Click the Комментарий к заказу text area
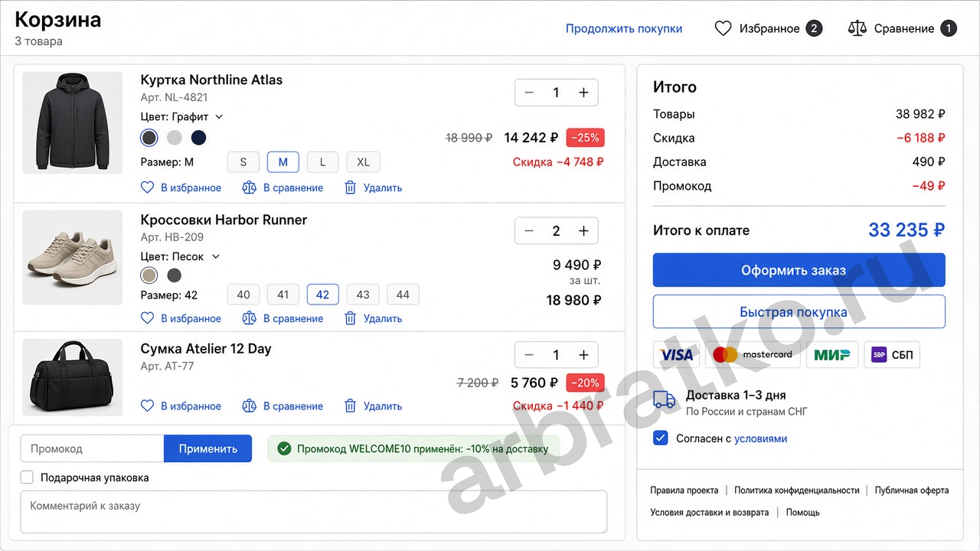 point(313,512)
